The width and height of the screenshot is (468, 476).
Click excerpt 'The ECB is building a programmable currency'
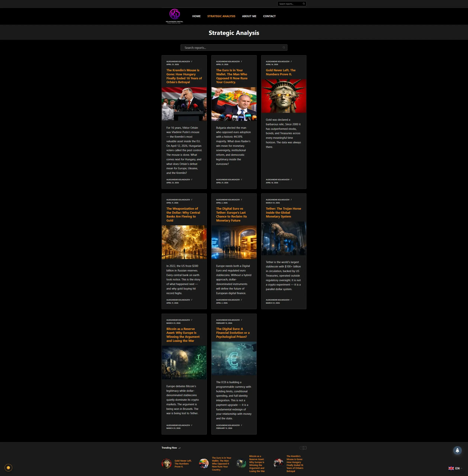(234, 400)
